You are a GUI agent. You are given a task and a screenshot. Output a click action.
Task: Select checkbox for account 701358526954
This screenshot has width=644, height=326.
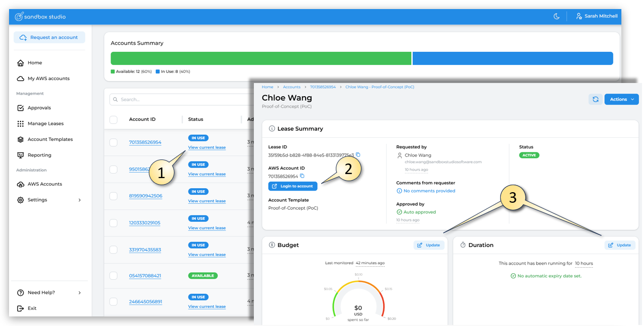point(114,142)
